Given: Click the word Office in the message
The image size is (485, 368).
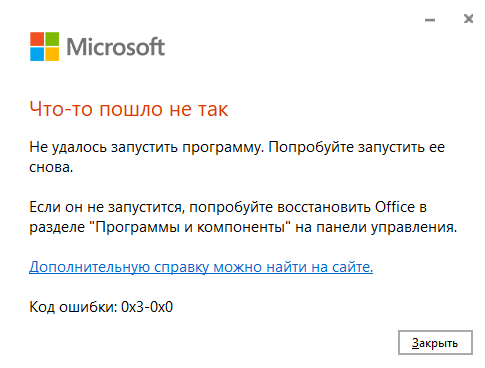Looking at the screenshot, I should point(395,207).
